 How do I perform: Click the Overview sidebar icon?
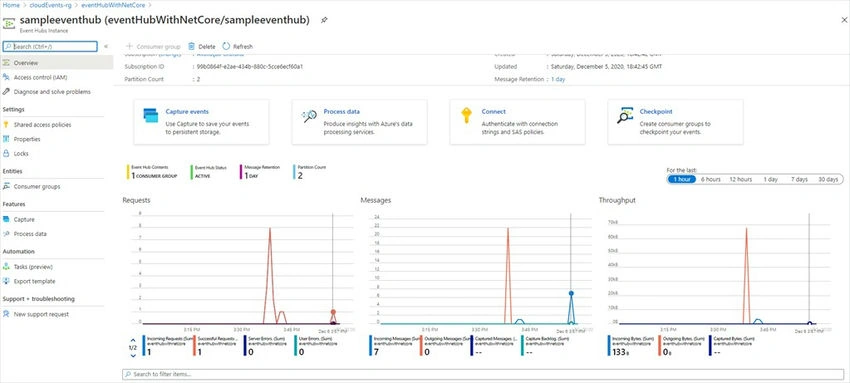click(x=6, y=63)
